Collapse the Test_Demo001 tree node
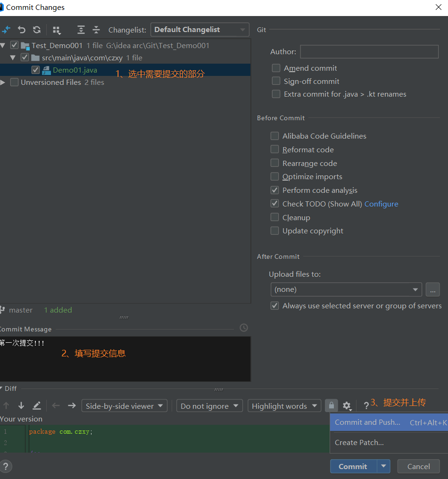 [x=3, y=46]
